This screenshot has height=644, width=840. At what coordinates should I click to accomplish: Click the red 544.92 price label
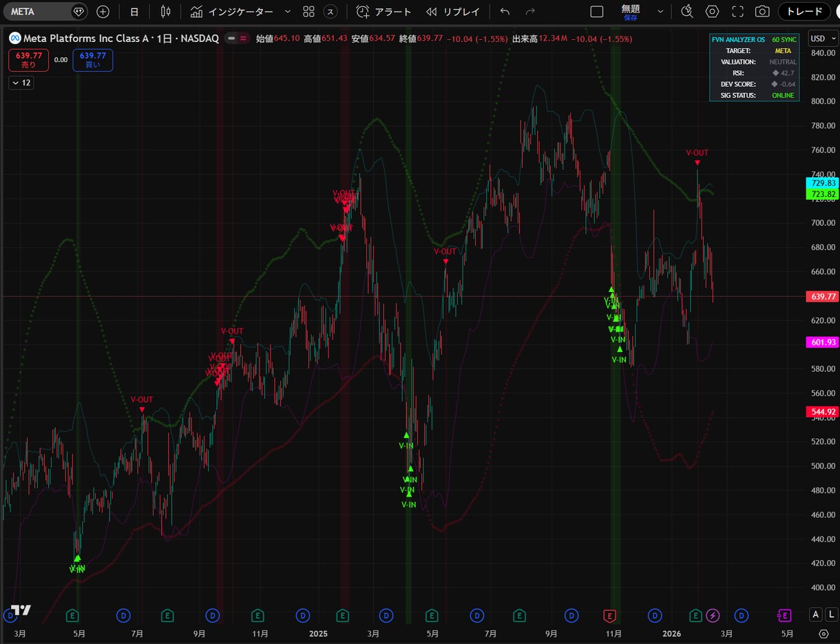823,412
